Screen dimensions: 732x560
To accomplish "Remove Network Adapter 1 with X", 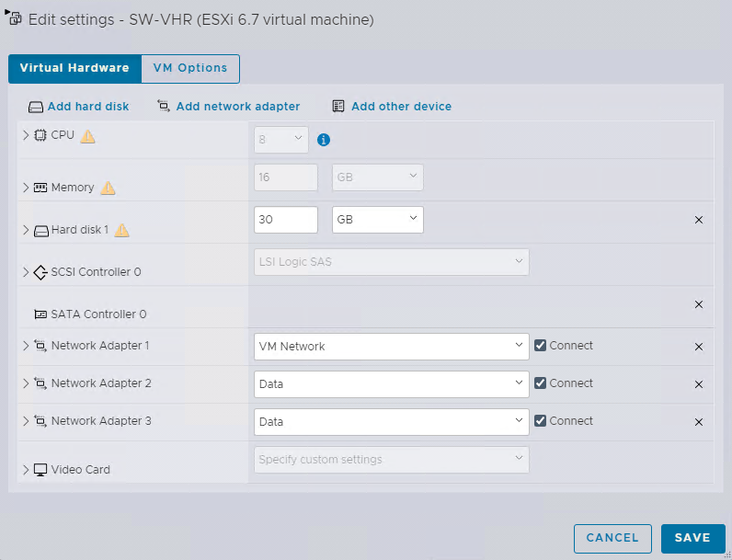I will click(x=699, y=347).
